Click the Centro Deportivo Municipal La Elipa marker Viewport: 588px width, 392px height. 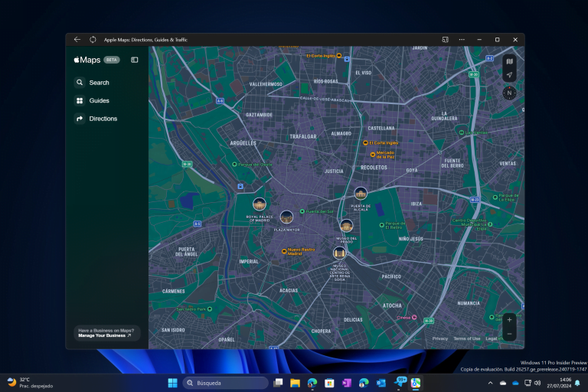coord(490,224)
